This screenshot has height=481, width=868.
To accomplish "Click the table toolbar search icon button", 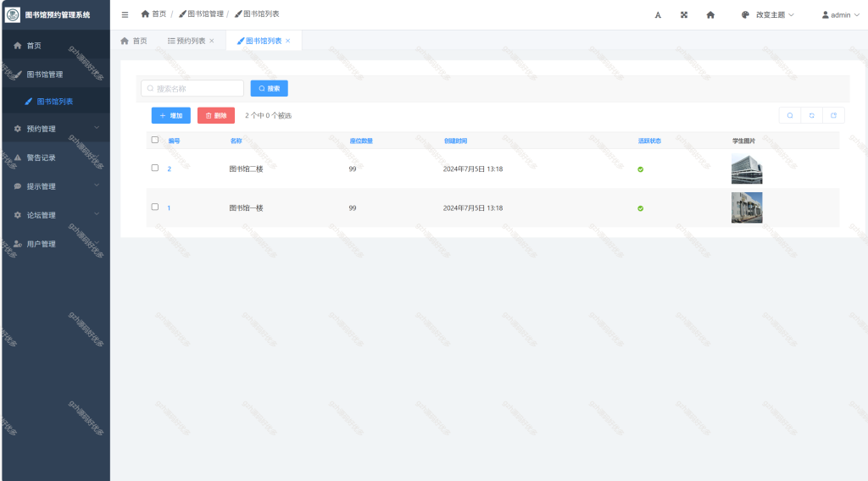I will click(x=790, y=115).
